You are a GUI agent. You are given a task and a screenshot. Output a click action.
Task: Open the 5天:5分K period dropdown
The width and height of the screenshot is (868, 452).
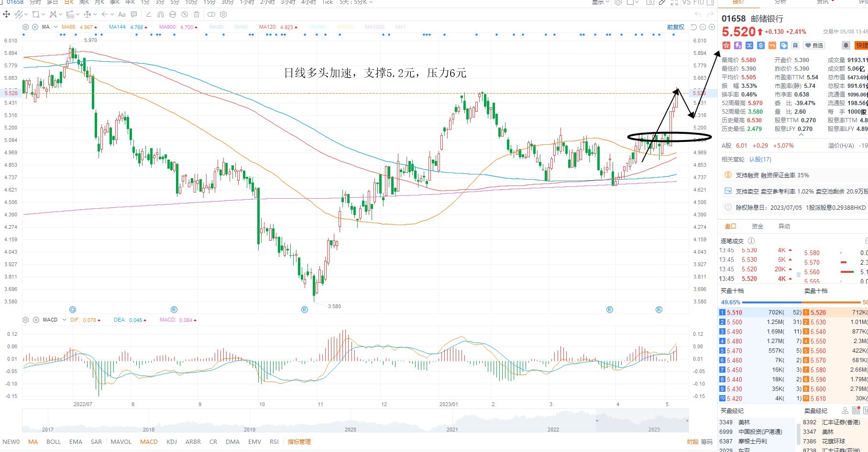pyautogui.click(x=356, y=2)
